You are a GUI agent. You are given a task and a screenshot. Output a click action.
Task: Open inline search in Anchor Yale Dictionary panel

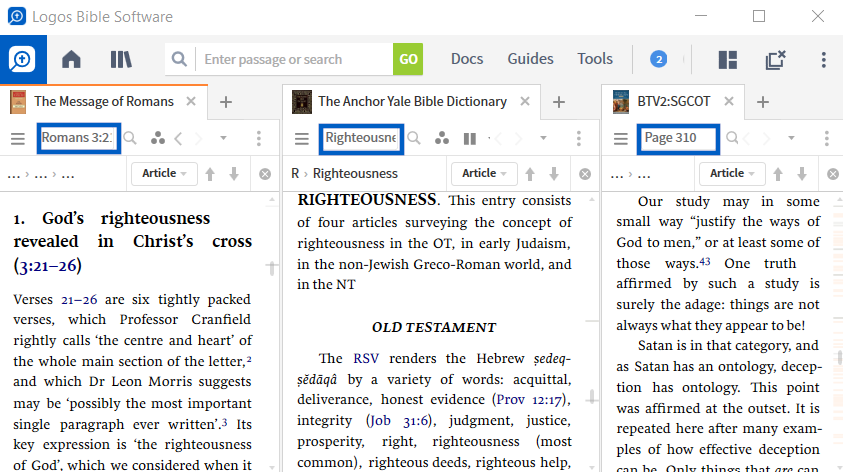[x=414, y=139]
